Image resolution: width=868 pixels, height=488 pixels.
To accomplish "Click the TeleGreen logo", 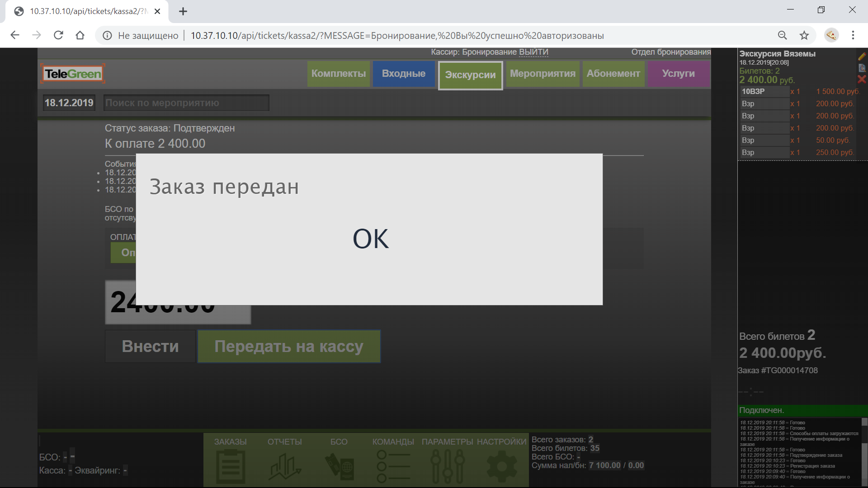I will [x=73, y=74].
